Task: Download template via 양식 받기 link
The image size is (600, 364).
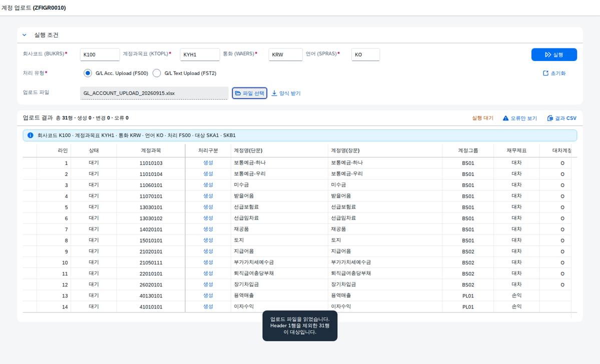Action: pos(286,93)
